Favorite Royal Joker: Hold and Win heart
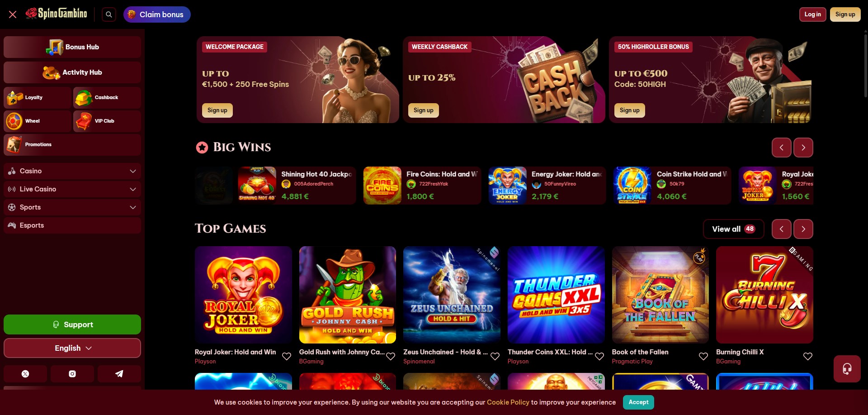868x415 pixels. click(x=287, y=356)
